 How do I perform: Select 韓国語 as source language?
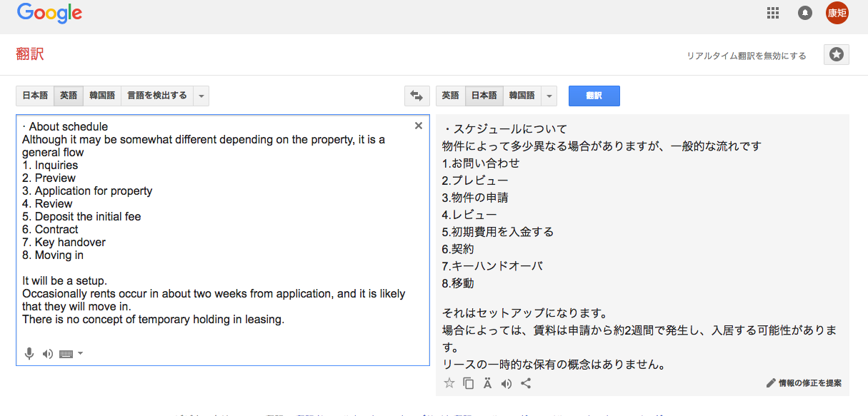102,96
